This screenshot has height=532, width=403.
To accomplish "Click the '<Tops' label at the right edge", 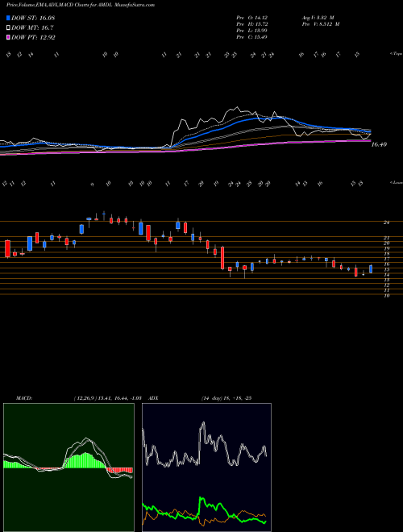I will pyautogui.click(x=396, y=54).
